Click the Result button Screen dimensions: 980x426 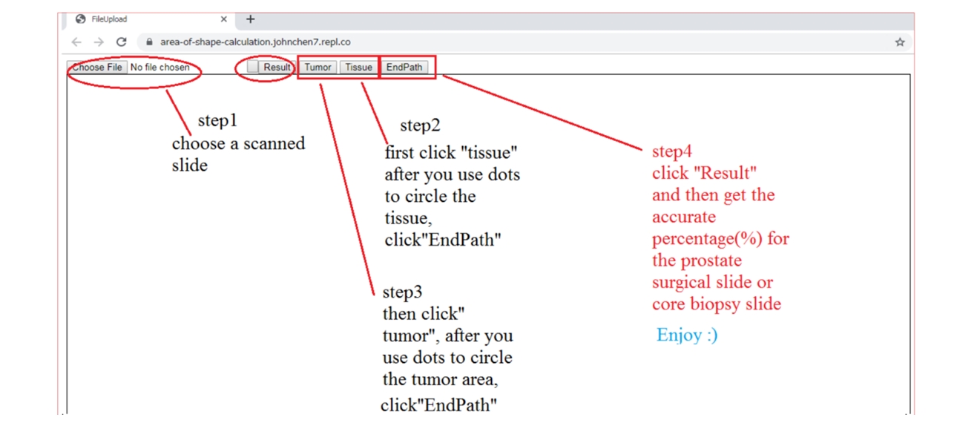click(277, 67)
